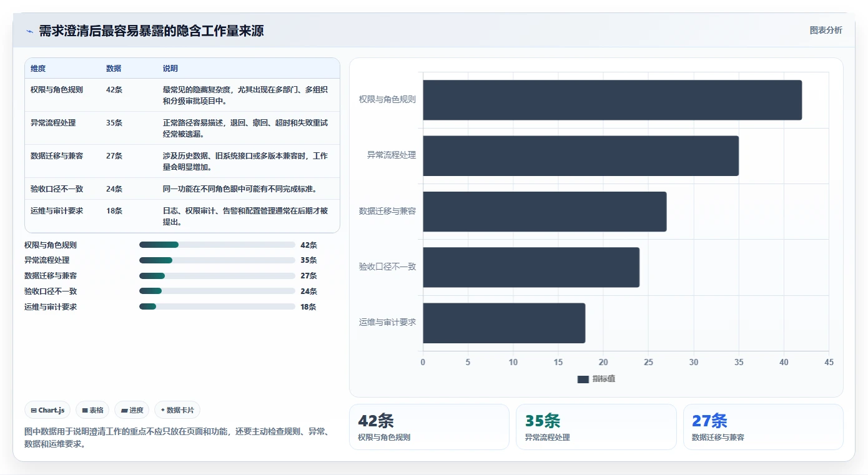Click the 验收口径不一致 bar in the chart

click(531, 267)
